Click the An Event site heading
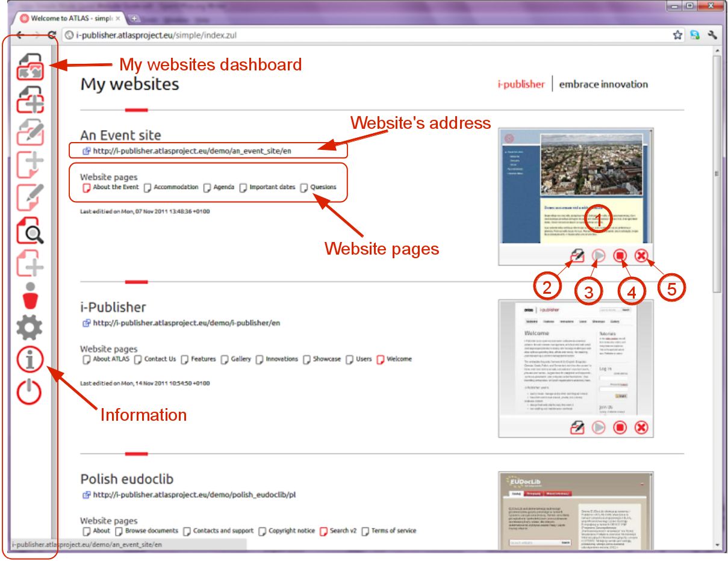This screenshot has width=728, height=561. tap(121, 135)
